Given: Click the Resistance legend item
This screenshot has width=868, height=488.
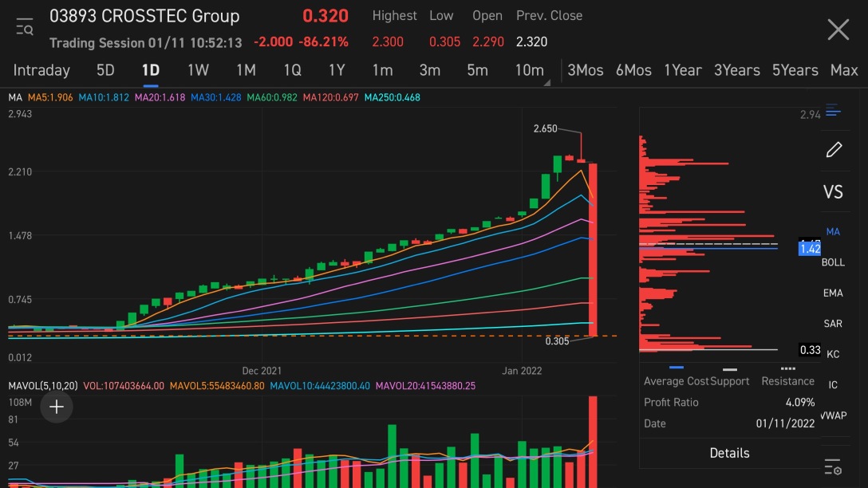Looking at the screenshot, I should [x=787, y=381].
